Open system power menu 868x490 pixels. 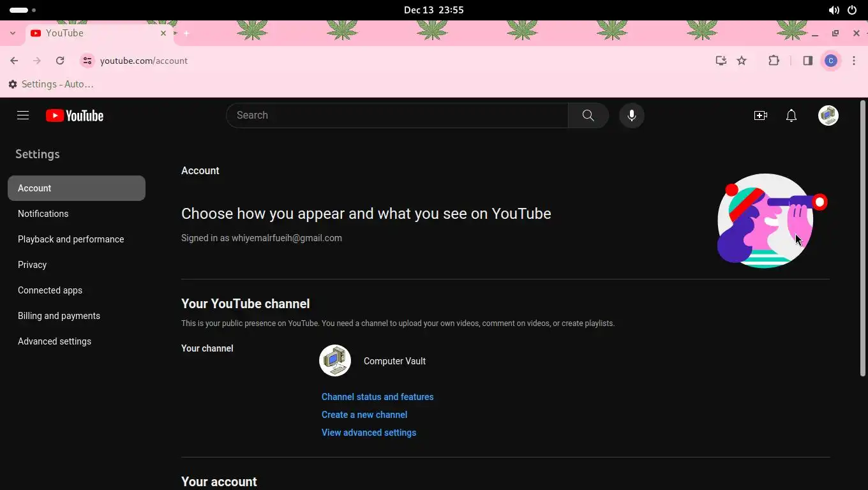coord(852,10)
